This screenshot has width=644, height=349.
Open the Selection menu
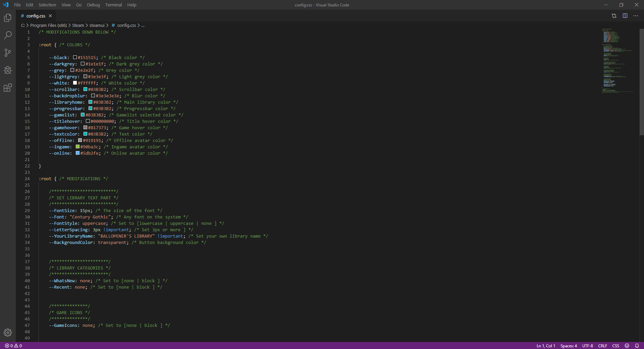47,5
